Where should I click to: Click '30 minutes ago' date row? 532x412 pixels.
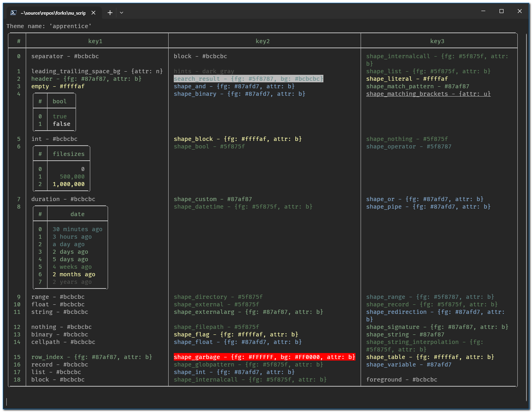78,229
